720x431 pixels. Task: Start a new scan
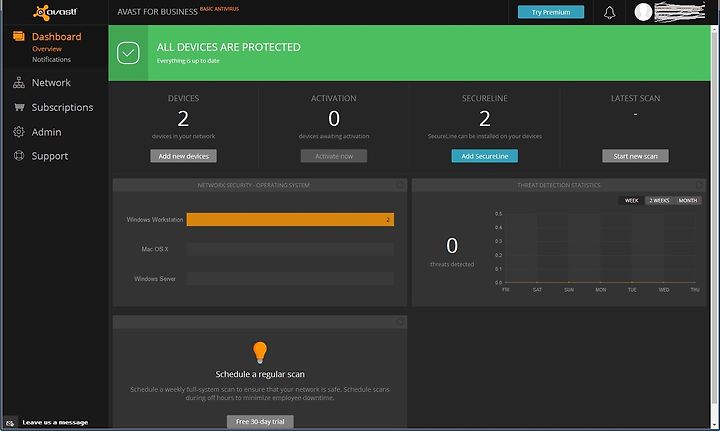point(636,156)
